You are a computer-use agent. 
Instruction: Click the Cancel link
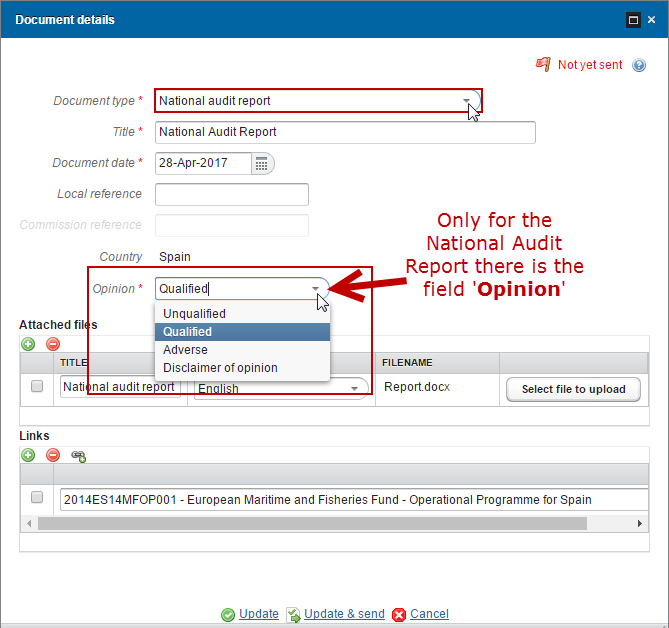[429, 614]
